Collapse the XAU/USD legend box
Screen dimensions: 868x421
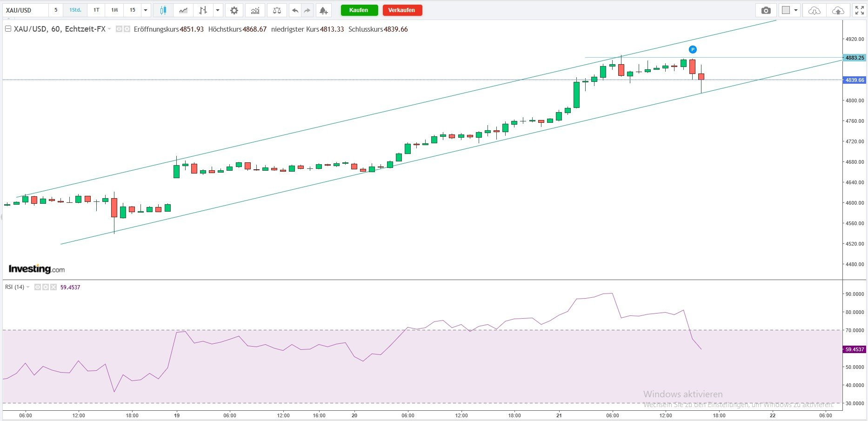tap(8, 29)
